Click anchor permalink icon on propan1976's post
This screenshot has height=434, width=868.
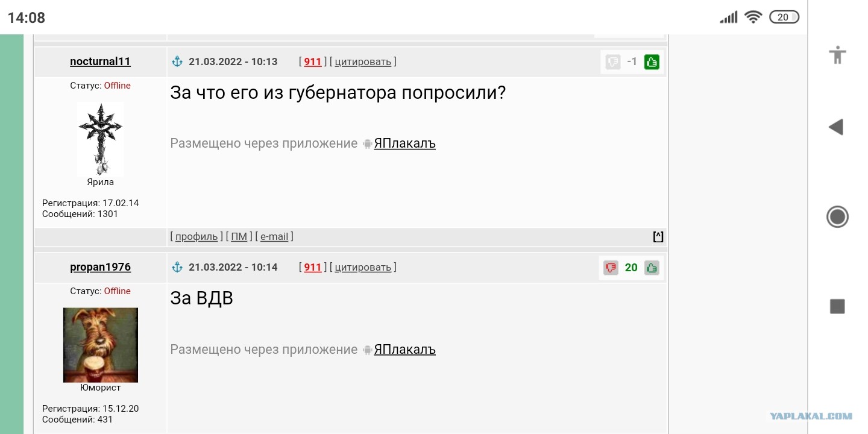coord(177,266)
